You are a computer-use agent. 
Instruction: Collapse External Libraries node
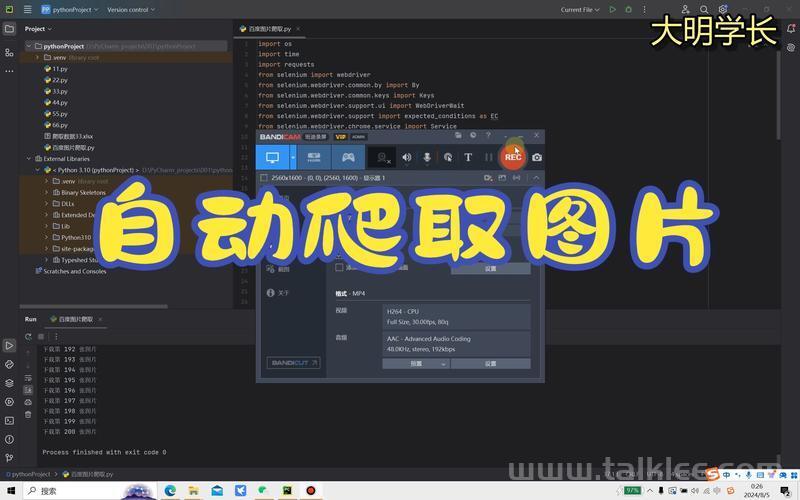coord(29,159)
